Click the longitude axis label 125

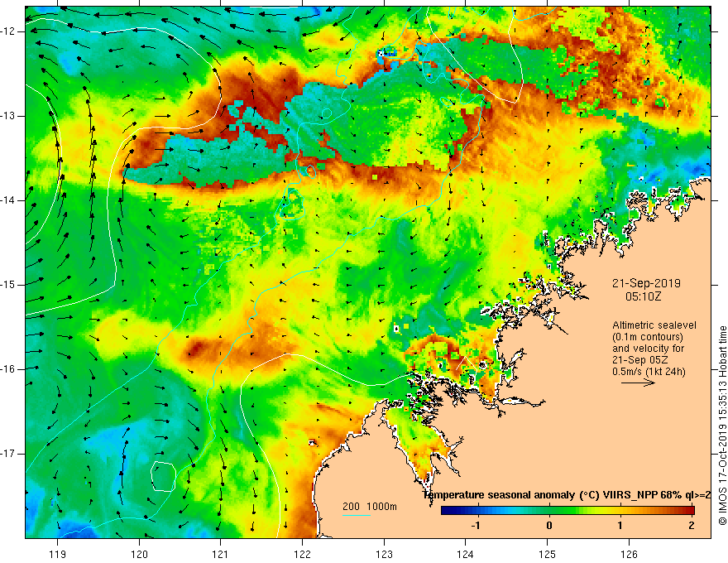pos(548,554)
